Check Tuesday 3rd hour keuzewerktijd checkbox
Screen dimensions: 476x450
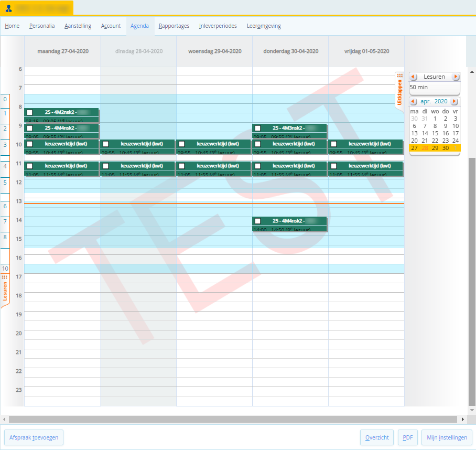tap(106, 144)
